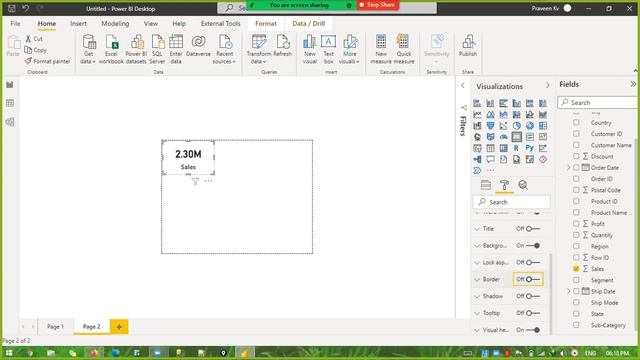This screenshot has width=640, height=360.
Task: Expand the Ship Date hierarchy
Action: (568, 291)
